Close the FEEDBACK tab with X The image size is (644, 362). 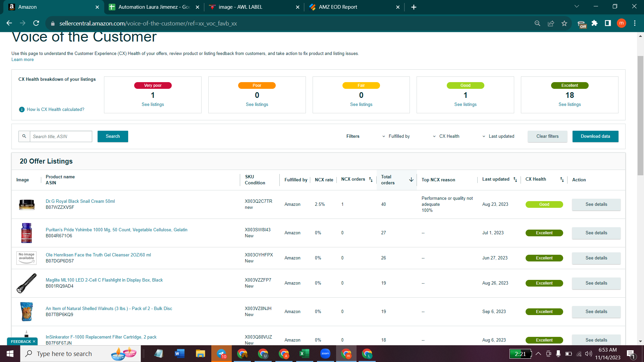click(34, 342)
